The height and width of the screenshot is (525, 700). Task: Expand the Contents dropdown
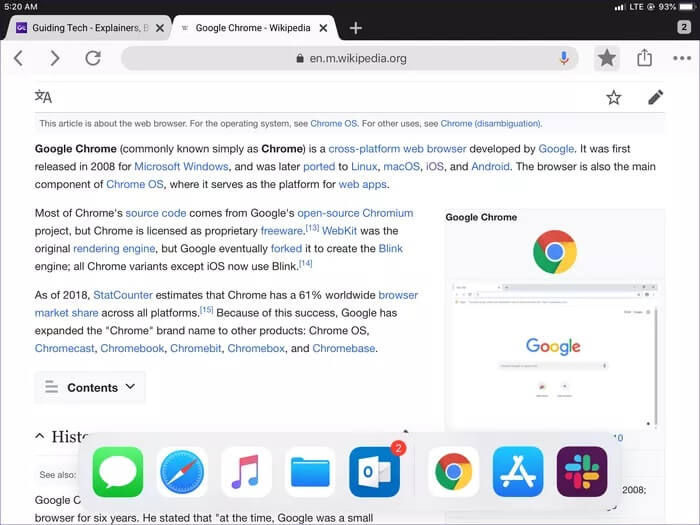[x=90, y=387]
